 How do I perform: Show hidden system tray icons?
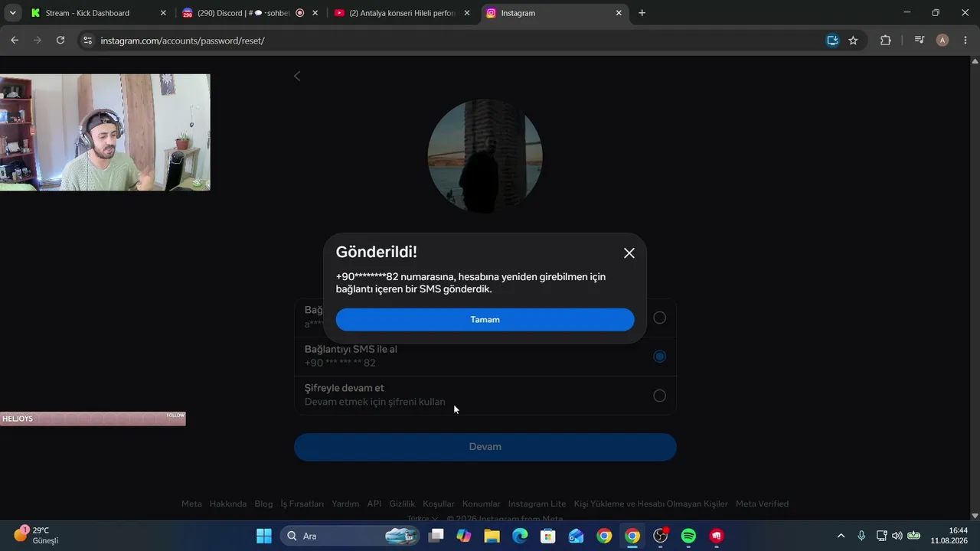coord(841,536)
